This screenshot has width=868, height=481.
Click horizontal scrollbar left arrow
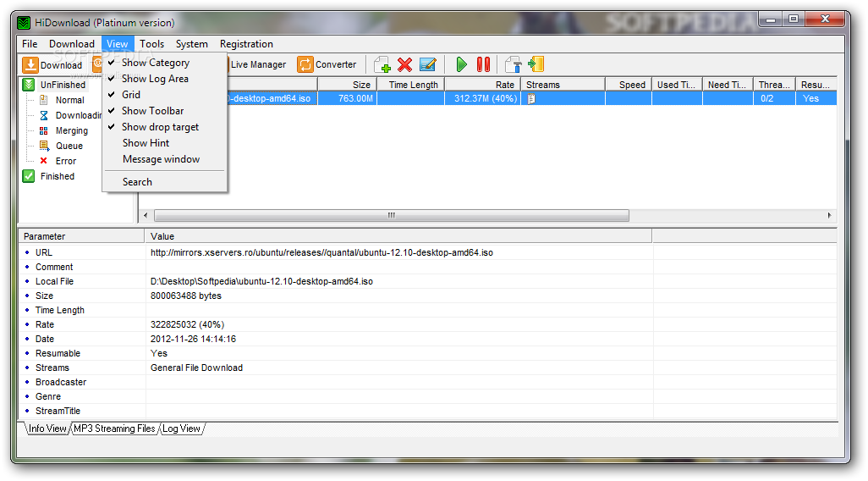click(x=146, y=215)
